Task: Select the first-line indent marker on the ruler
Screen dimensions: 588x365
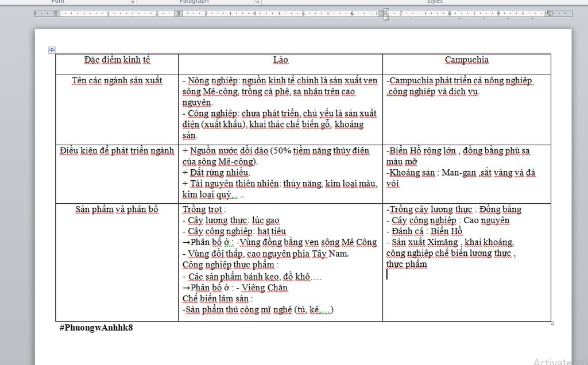Action: pos(386,10)
